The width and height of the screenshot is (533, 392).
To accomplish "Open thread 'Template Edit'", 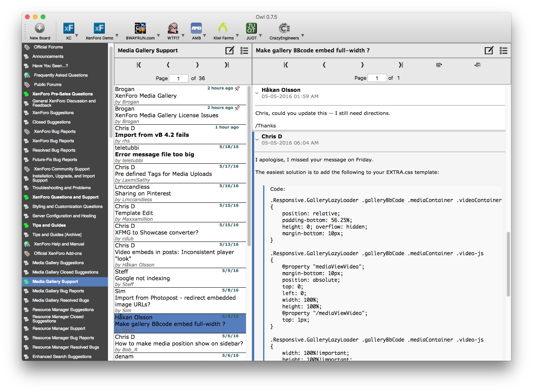I will click(x=180, y=213).
